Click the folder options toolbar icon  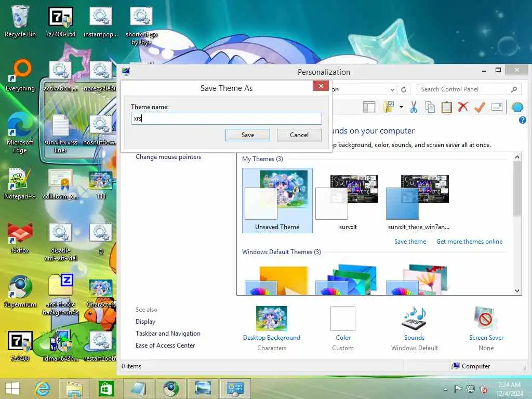pyautogui.click(x=389, y=107)
